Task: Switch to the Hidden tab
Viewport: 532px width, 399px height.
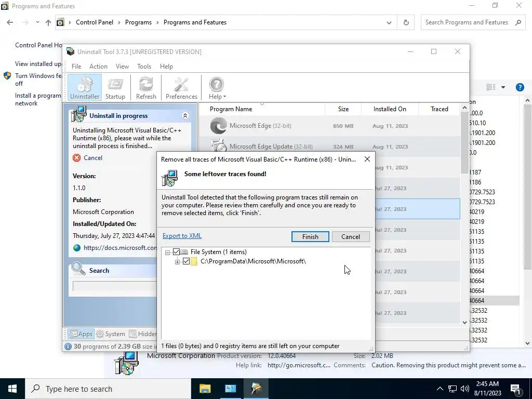Action: pyautogui.click(x=143, y=334)
